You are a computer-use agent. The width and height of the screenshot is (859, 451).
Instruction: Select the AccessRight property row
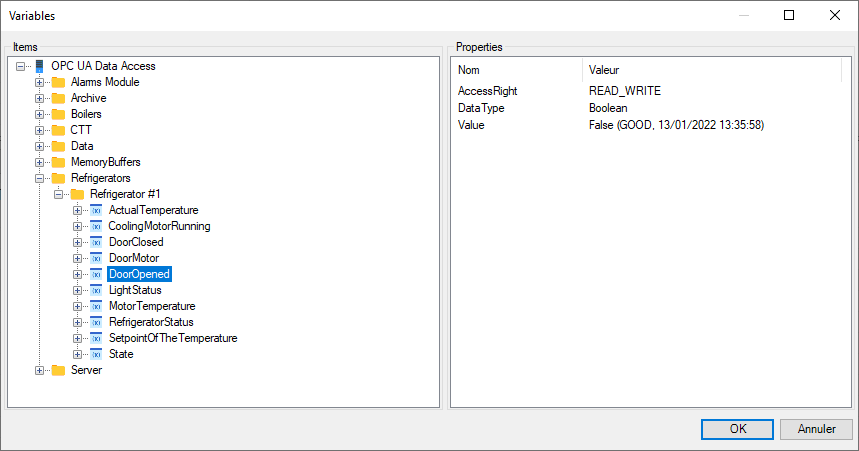[489, 91]
